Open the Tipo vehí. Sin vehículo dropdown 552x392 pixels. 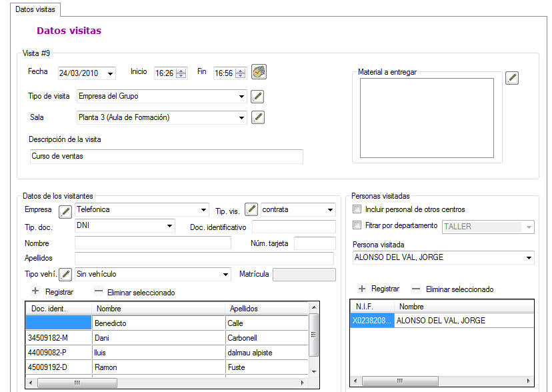pyautogui.click(x=225, y=275)
